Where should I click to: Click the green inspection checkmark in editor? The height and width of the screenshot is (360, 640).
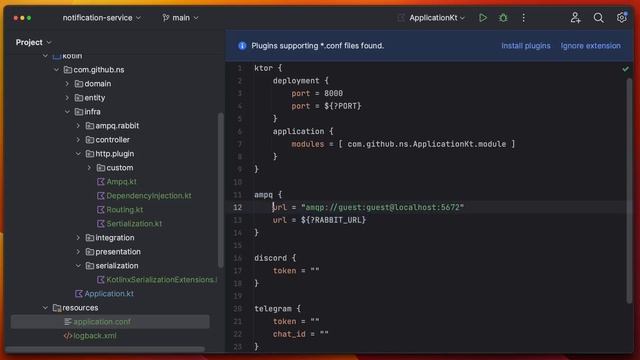pyautogui.click(x=625, y=69)
